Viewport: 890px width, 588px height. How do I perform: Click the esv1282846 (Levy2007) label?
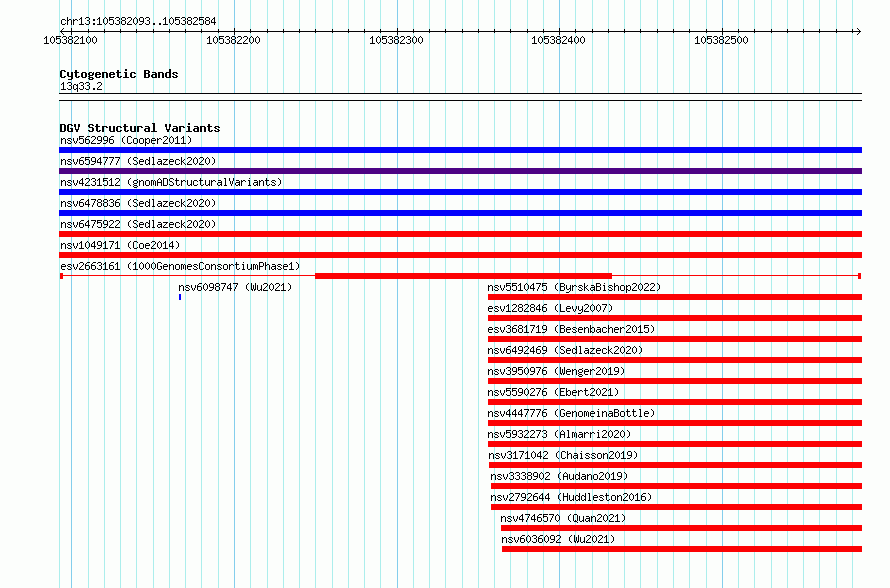point(550,308)
